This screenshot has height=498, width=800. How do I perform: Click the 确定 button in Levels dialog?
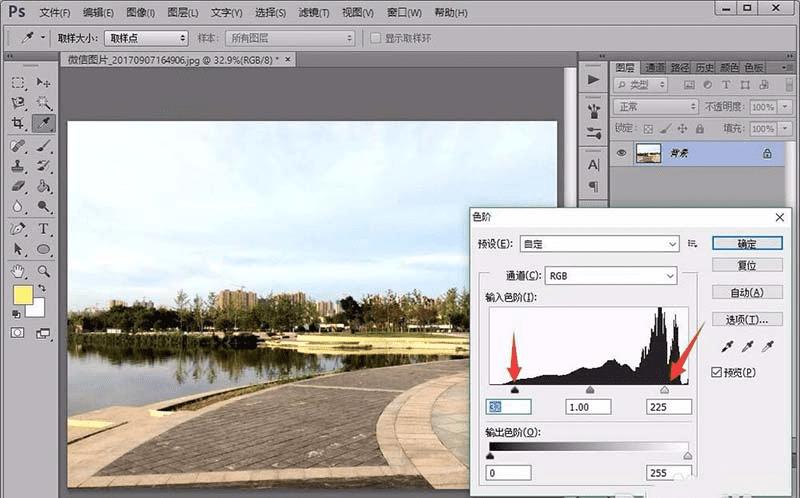click(746, 243)
